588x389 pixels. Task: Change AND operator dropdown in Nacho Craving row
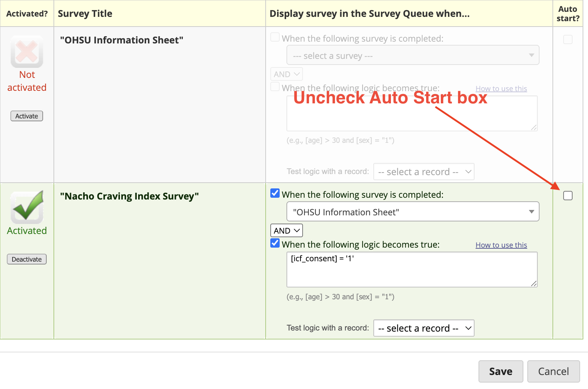click(286, 230)
